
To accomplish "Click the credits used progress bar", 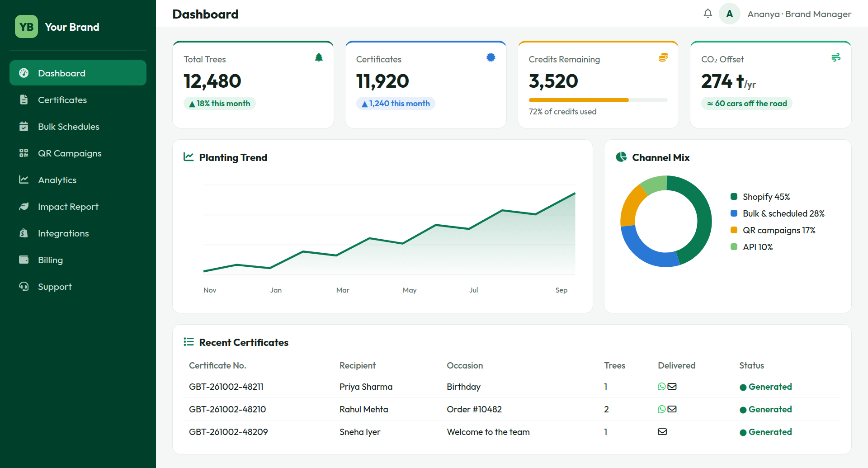I will 598,100.
